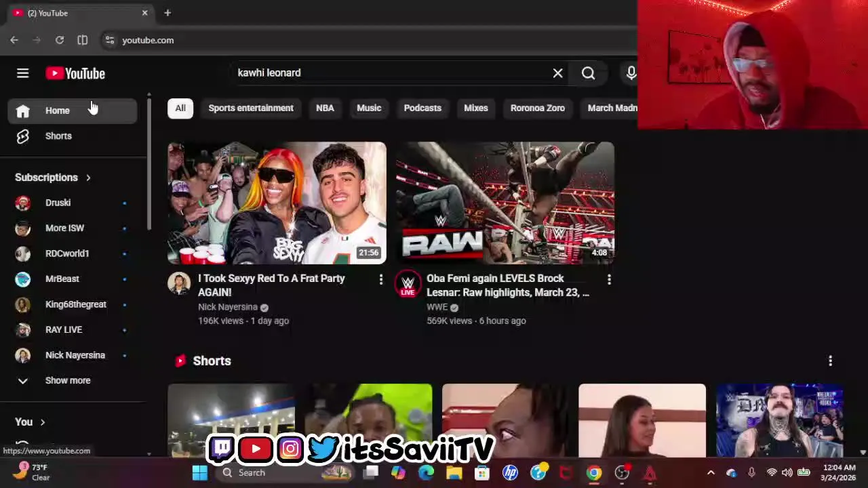This screenshot has height=488, width=868.
Task: Open File Explorer from the taskbar
Action: [x=454, y=472]
